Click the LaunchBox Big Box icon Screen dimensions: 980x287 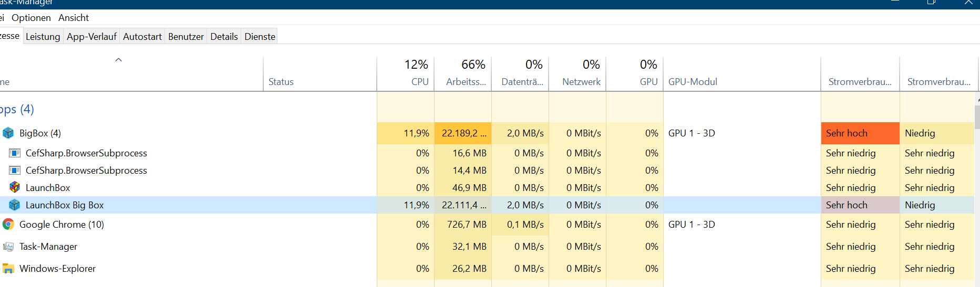(15, 205)
